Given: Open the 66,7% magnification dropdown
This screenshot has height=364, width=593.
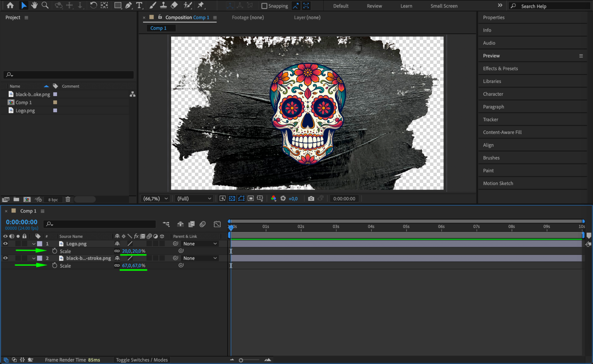Looking at the screenshot, I should click(156, 199).
